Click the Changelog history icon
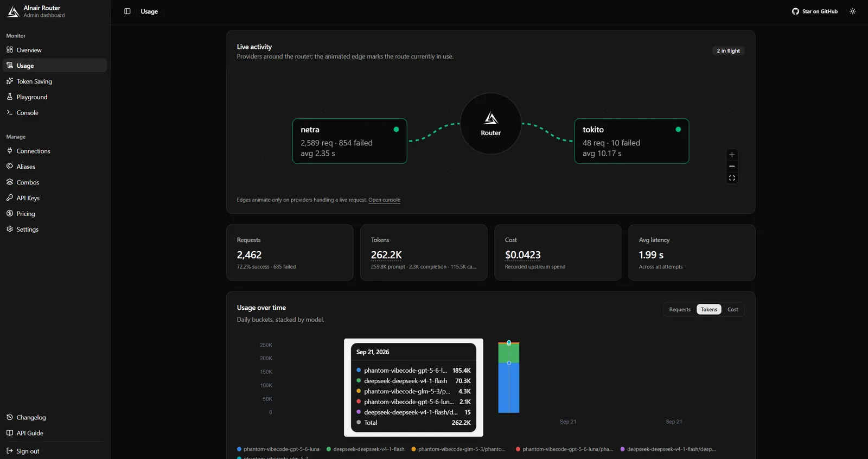The width and height of the screenshot is (868, 459). click(10, 417)
